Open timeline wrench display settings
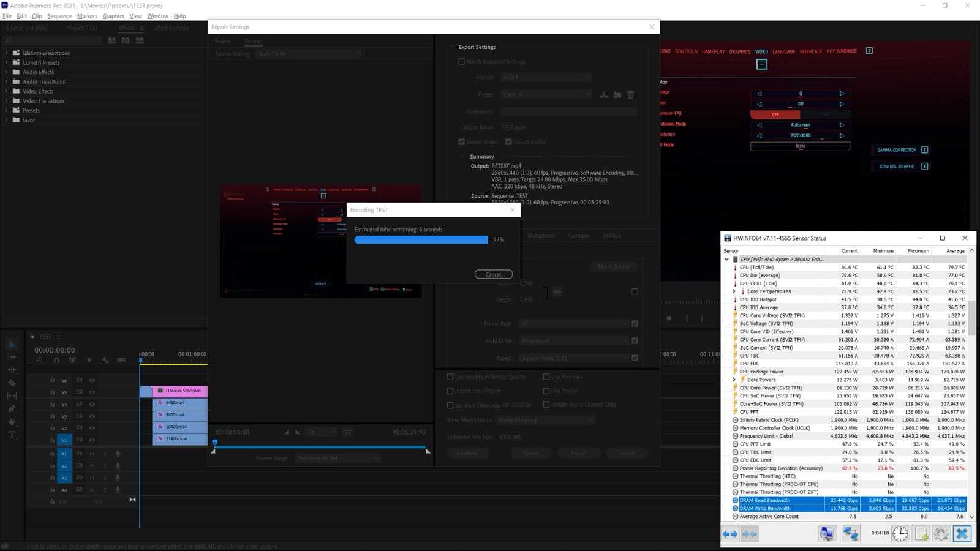Screen dimensions: 980x551 coord(105,361)
